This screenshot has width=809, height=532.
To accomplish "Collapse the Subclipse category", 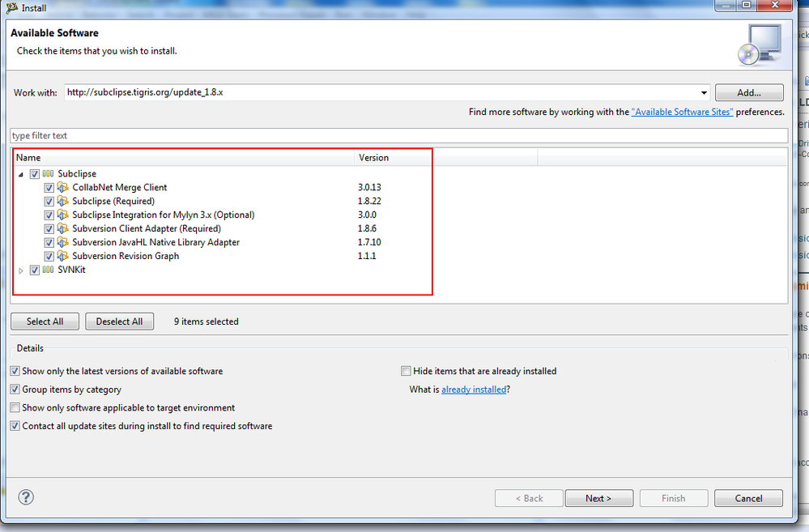I will 21,174.
